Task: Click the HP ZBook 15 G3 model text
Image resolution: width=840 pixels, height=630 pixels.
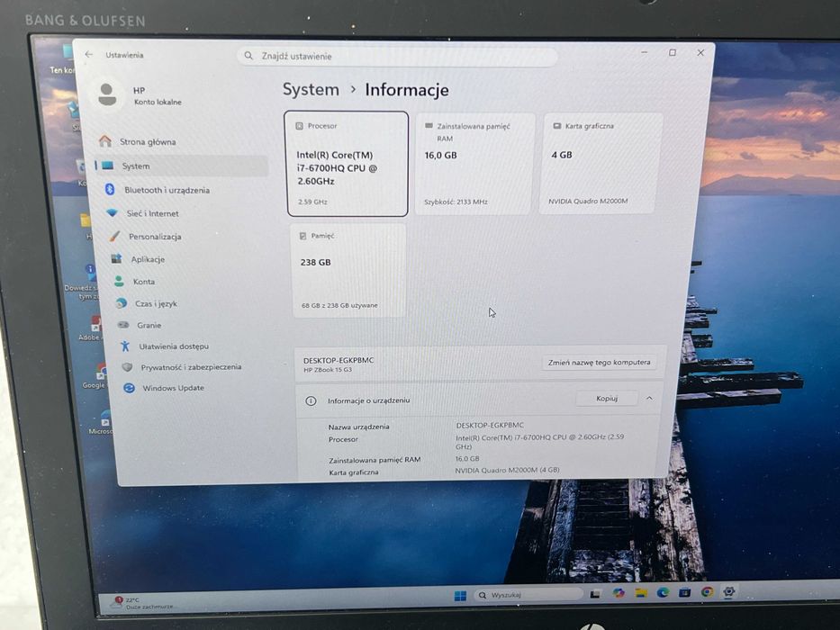Action: (x=328, y=370)
